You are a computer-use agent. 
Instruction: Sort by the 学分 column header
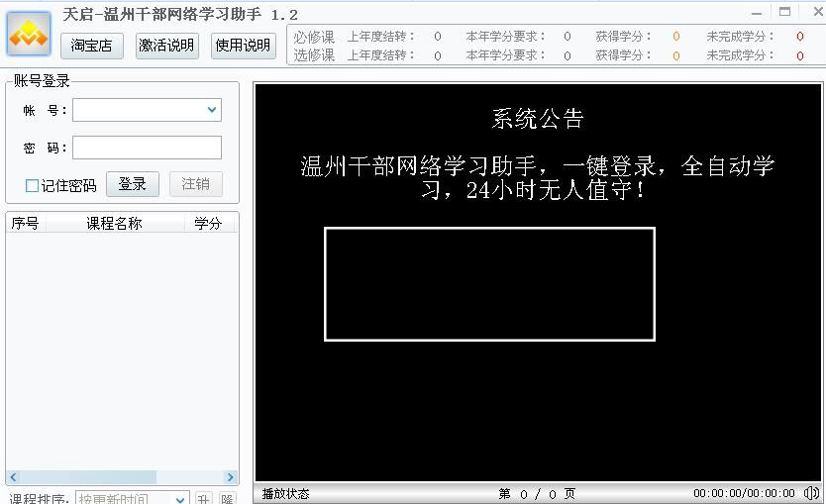(x=209, y=224)
